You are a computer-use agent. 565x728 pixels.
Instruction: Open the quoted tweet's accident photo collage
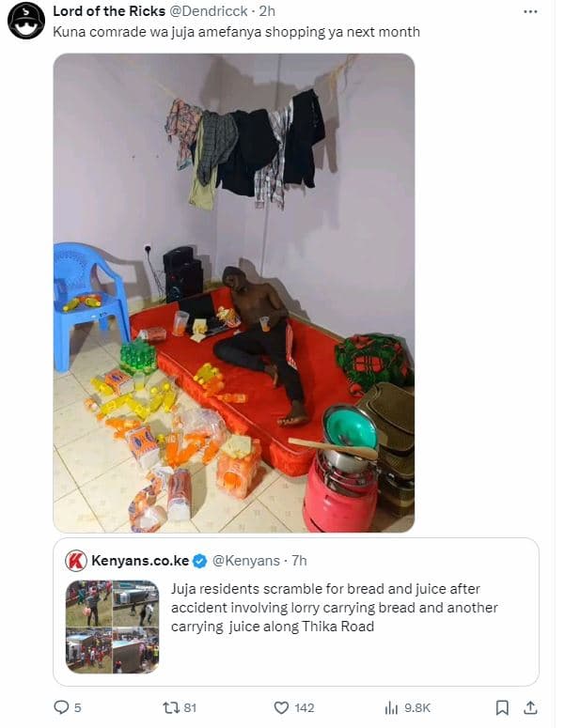click(x=112, y=627)
